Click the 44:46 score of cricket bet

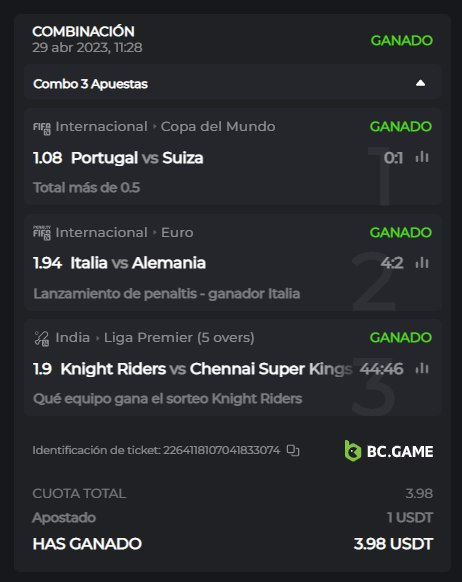click(381, 369)
